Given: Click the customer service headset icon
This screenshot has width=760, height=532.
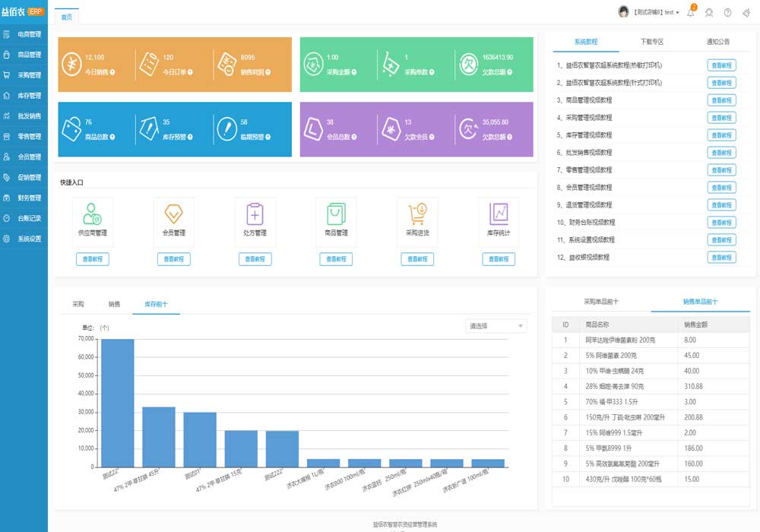Looking at the screenshot, I should 709,12.
